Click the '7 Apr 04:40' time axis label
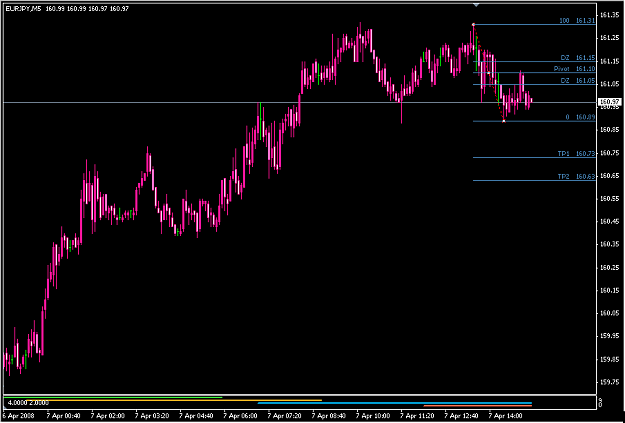625x423 pixels. [x=196, y=416]
